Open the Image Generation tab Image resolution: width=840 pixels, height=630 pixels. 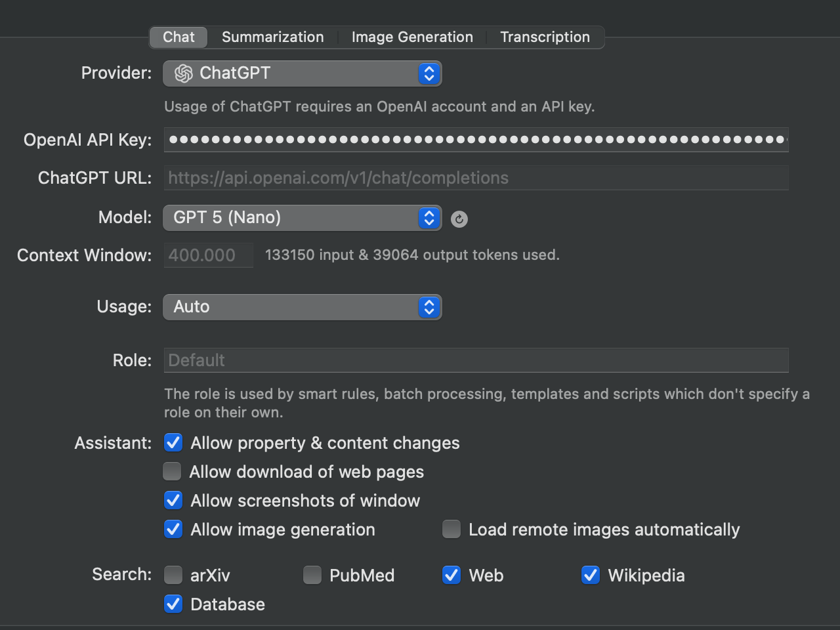point(412,37)
